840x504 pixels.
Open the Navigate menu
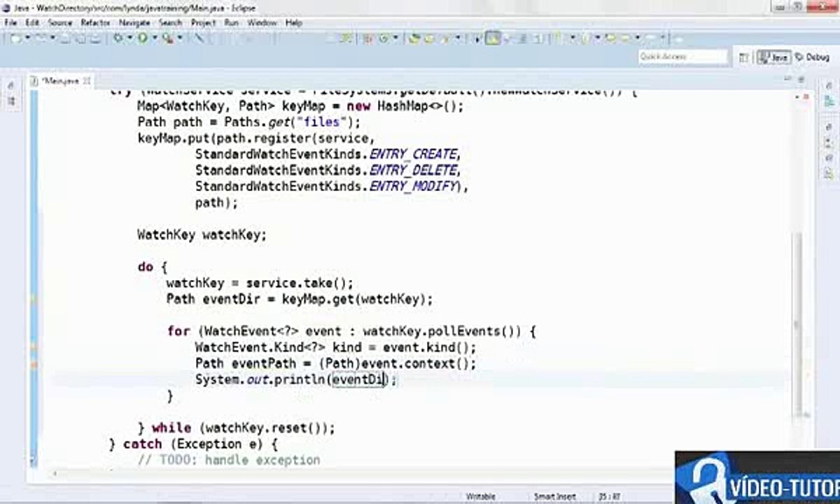(134, 22)
